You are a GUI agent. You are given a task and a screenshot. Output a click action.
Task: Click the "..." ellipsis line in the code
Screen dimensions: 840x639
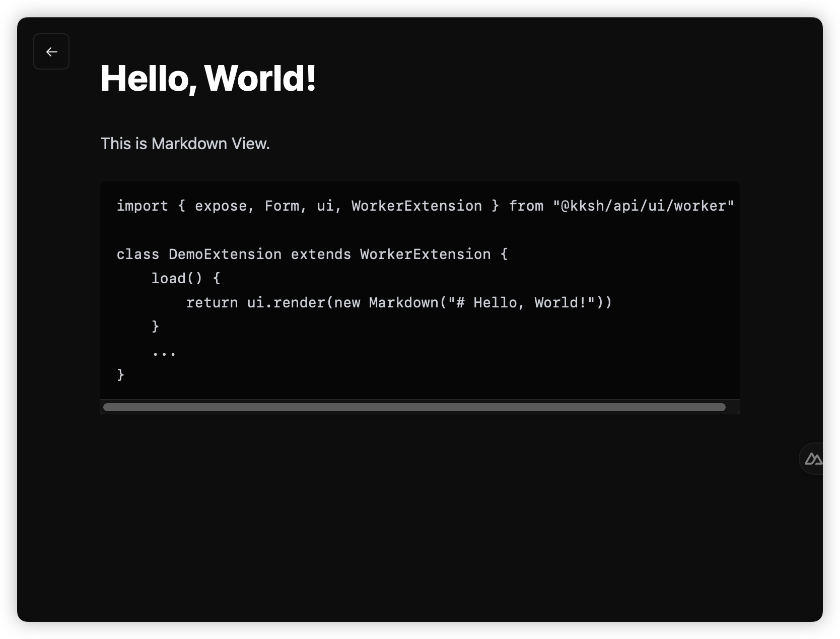click(164, 352)
